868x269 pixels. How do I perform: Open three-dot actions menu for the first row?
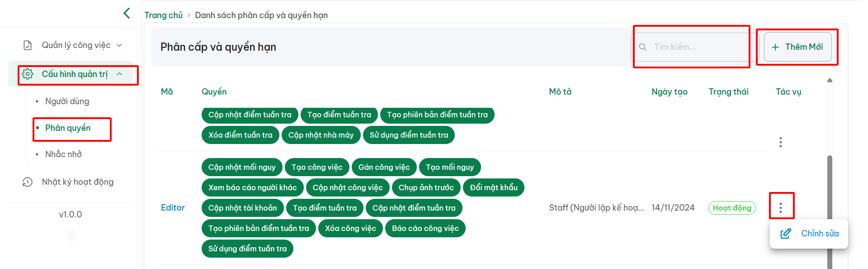[781, 142]
